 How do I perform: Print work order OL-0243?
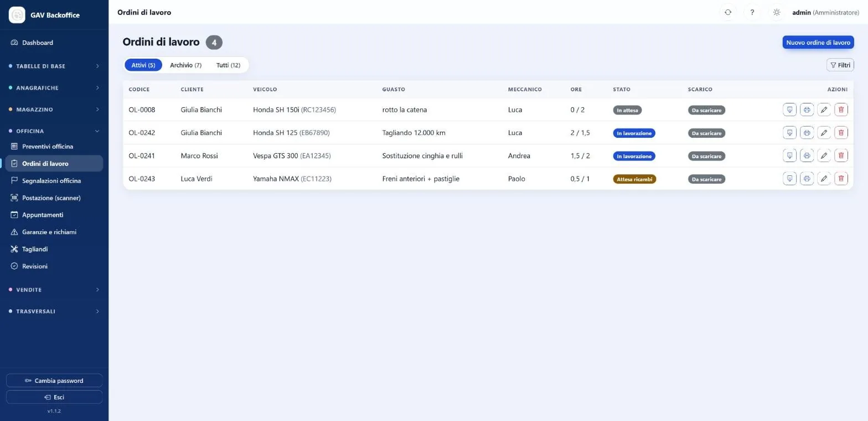point(807,179)
